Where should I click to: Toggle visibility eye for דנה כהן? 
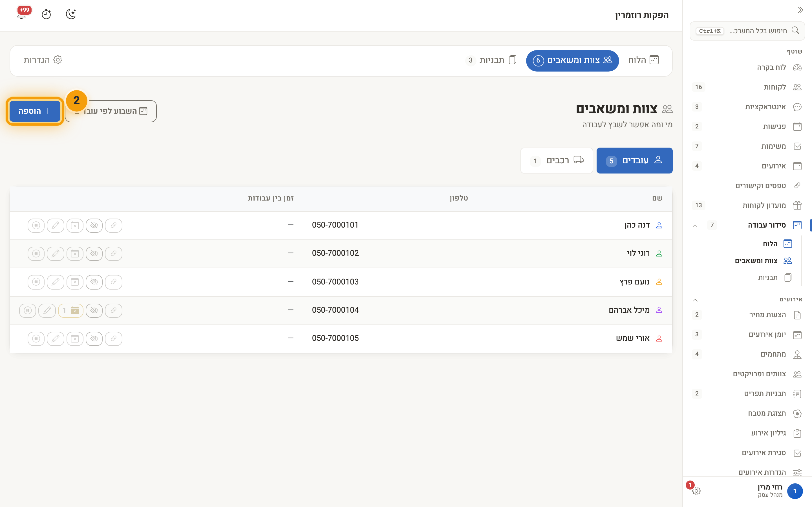click(x=94, y=225)
